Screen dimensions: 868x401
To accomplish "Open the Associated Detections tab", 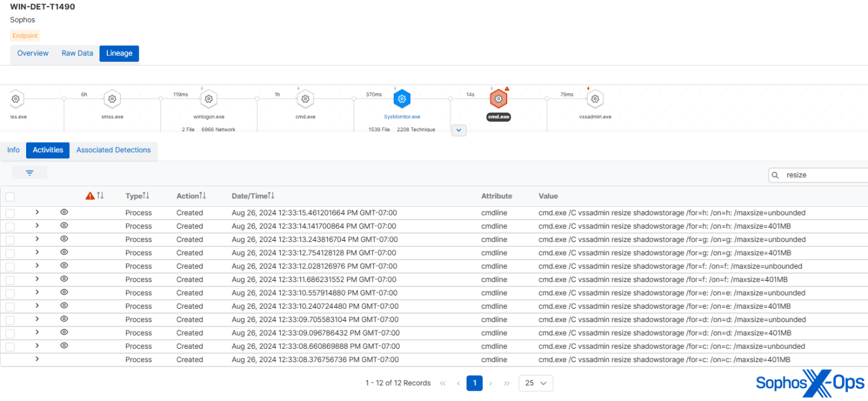I will click(113, 150).
